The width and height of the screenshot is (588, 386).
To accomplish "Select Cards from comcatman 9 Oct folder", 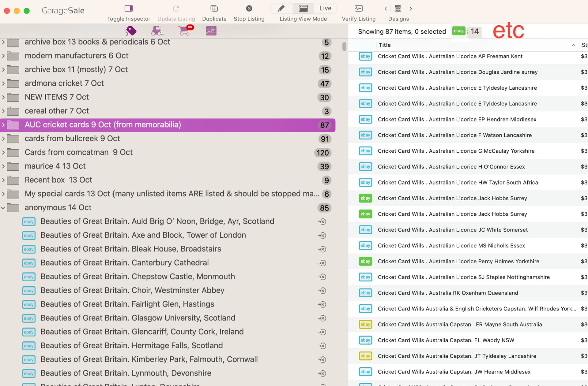I will point(168,152).
